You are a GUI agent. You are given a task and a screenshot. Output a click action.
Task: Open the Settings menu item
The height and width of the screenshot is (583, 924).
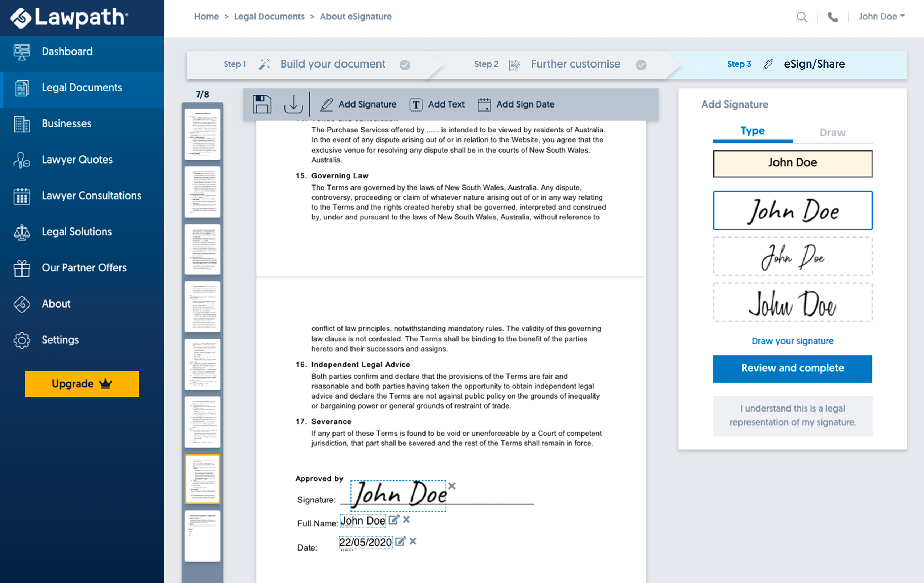tap(82, 340)
